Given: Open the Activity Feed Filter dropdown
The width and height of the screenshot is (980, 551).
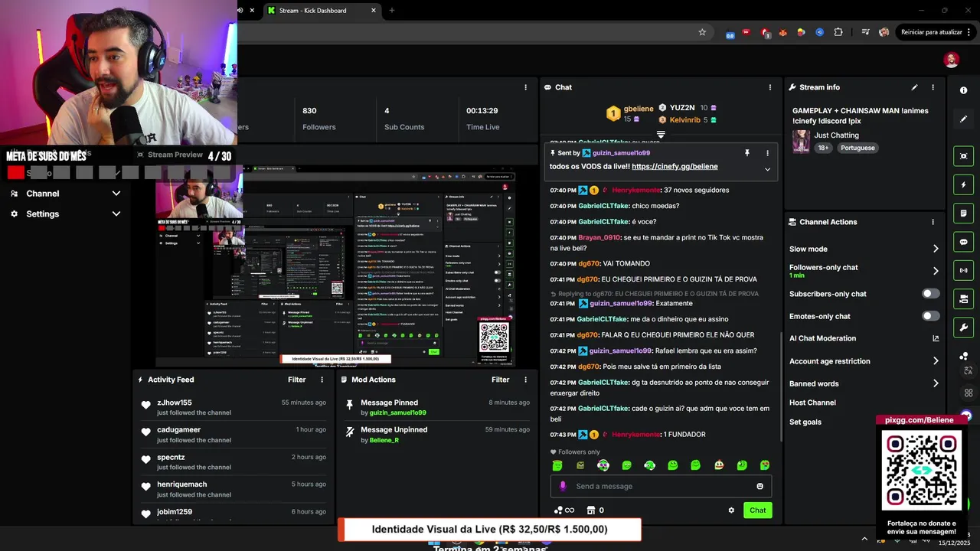Looking at the screenshot, I should pyautogui.click(x=297, y=380).
